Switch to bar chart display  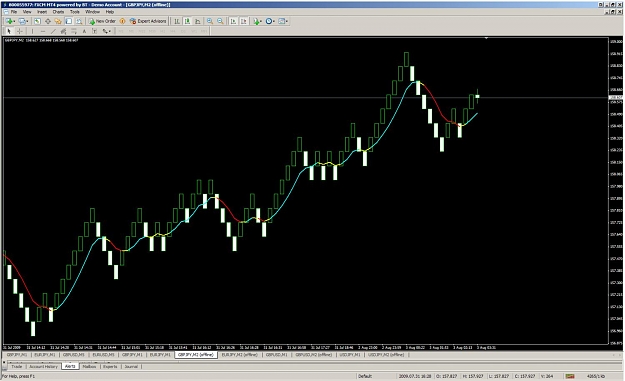177,21
